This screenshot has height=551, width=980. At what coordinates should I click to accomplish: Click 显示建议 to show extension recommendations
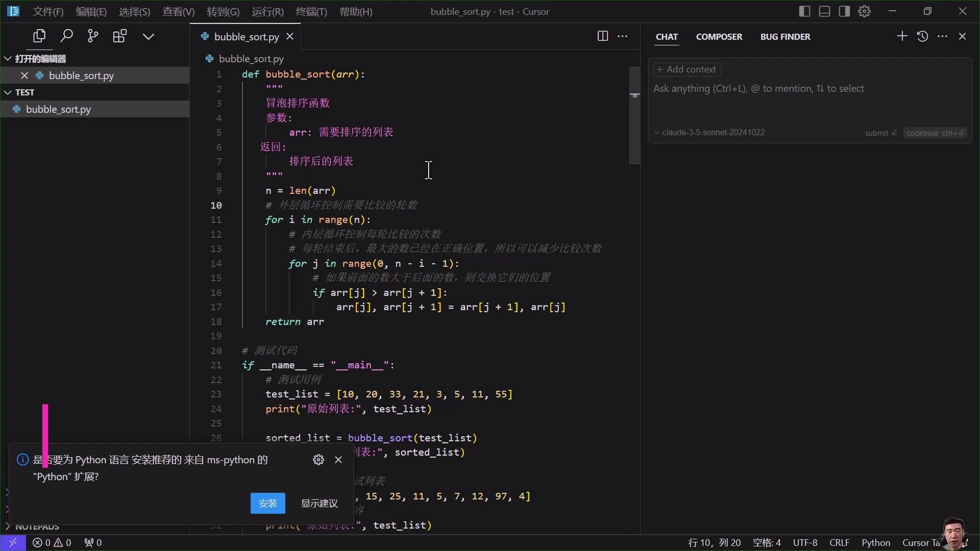point(319,503)
